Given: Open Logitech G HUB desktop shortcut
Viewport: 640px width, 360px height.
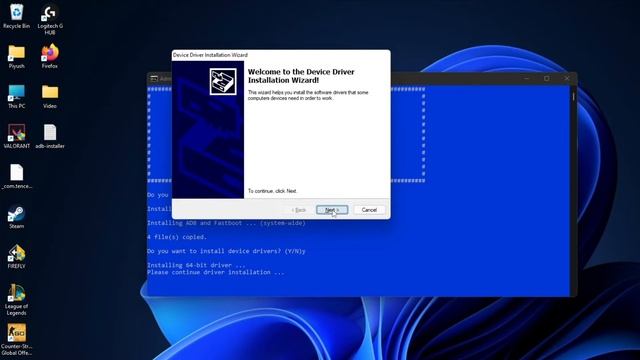Looking at the screenshot, I should [50, 20].
